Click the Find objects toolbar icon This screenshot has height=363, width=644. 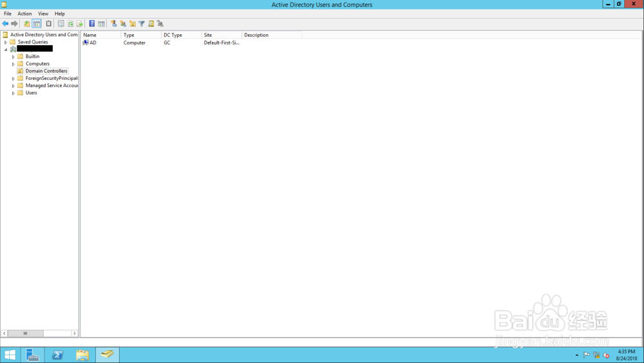coord(151,24)
